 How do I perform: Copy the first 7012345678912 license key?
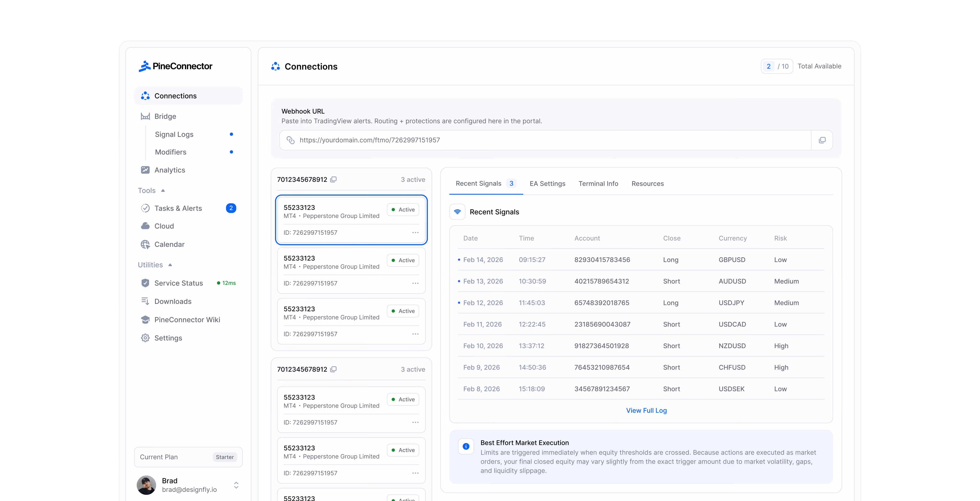[x=333, y=179]
